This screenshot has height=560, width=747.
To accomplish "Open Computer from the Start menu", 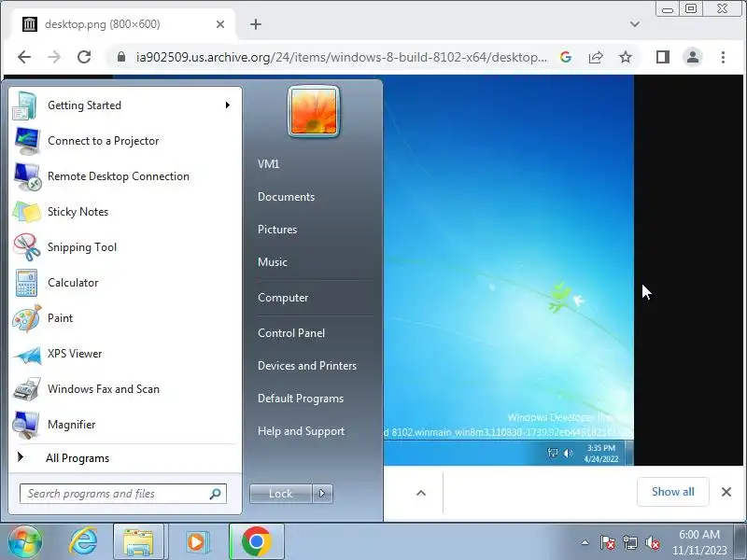I will (283, 298).
